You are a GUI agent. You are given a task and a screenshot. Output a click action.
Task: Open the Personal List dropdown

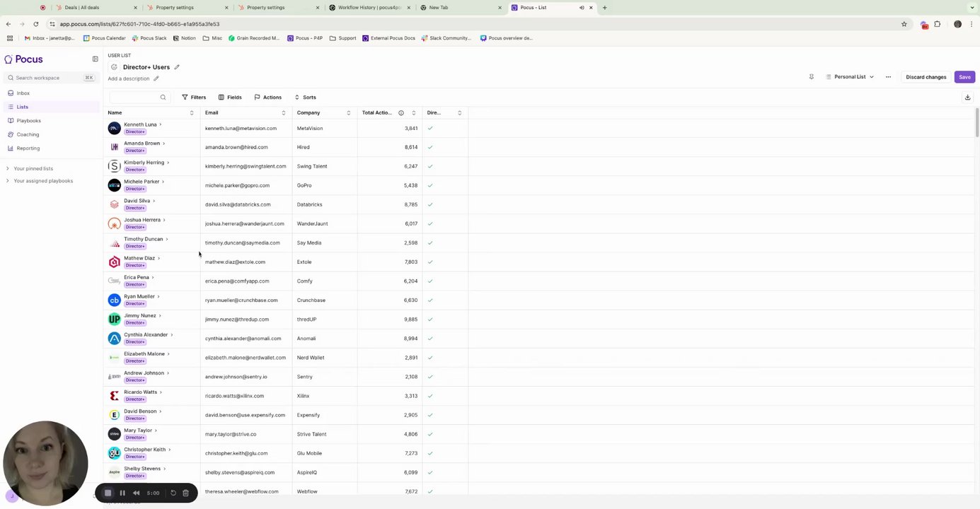(x=850, y=77)
